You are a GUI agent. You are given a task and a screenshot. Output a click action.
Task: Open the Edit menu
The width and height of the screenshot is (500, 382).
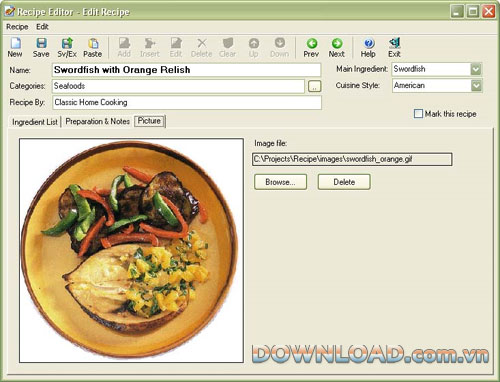coord(42,27)
